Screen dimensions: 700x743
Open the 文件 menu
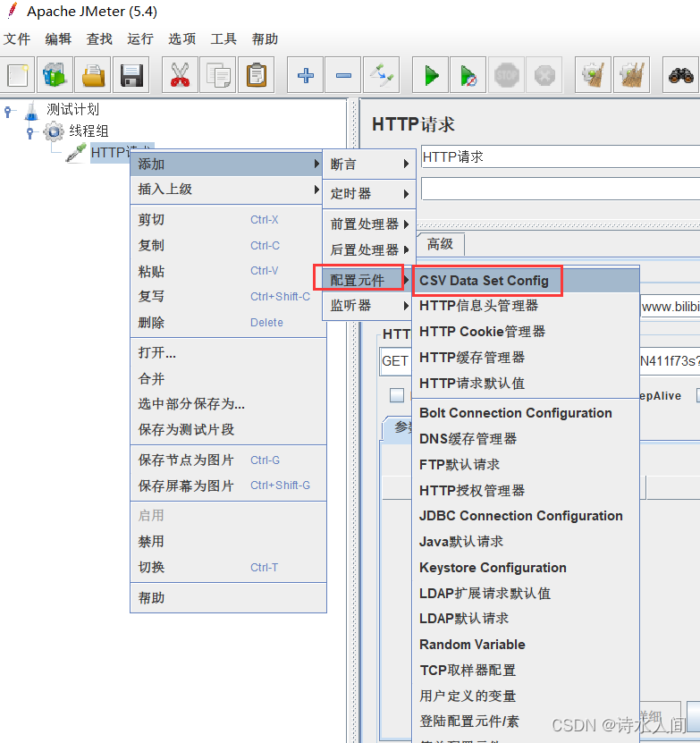coord(17,38)
